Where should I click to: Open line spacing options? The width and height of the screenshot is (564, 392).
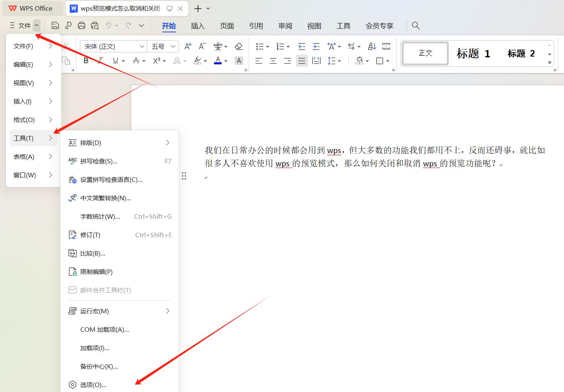click(332, 61)
